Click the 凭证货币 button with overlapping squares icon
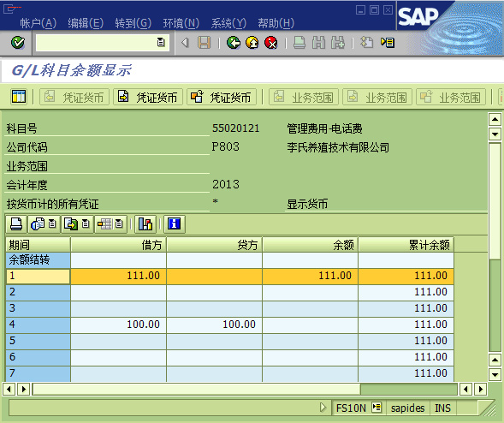Viewport: 504px width, 423px height. pos(222,97)
